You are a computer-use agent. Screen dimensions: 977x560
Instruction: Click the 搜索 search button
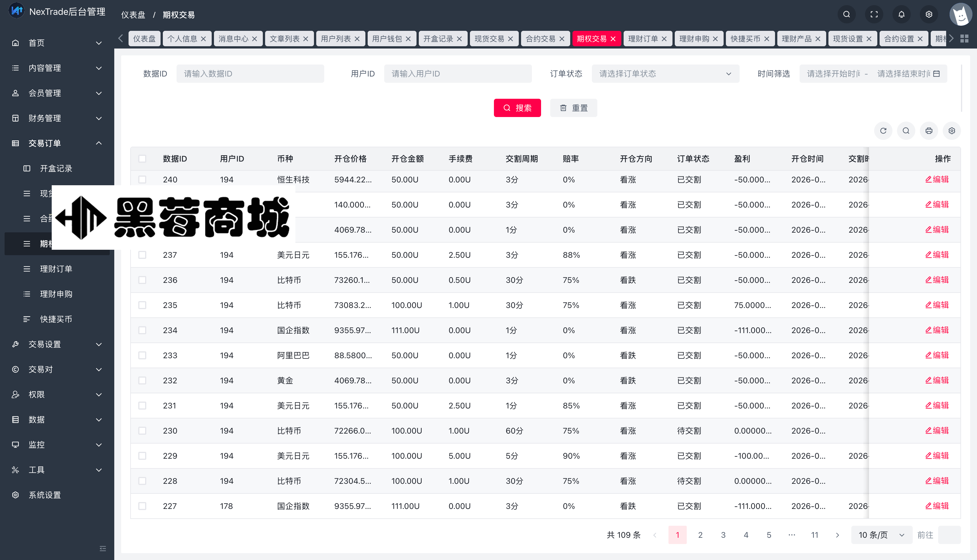[x=517, y=108]
